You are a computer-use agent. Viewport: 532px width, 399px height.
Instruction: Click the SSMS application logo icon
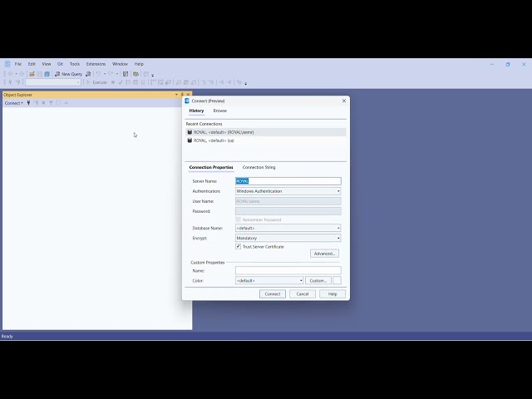pyautogui.click(x=7, y=64)
